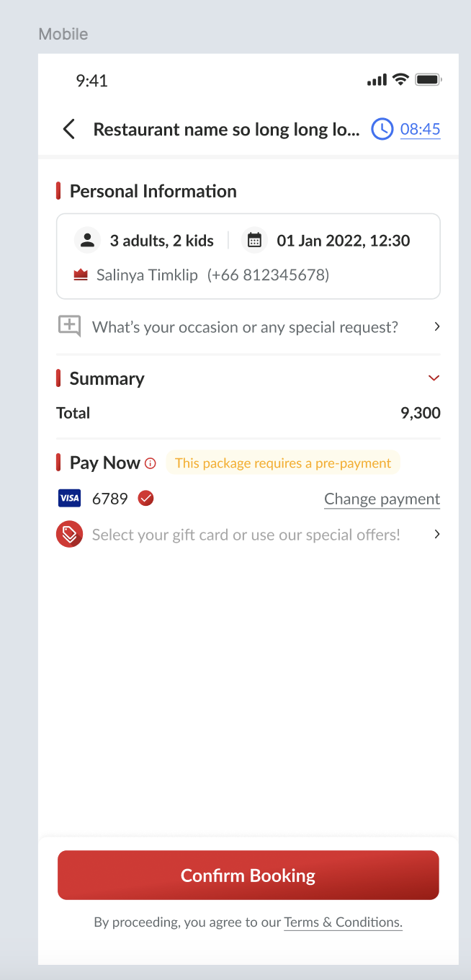Viewport: 471px width, 980px height.
Task: Click the Change payment link
Action: pos(382,499)
